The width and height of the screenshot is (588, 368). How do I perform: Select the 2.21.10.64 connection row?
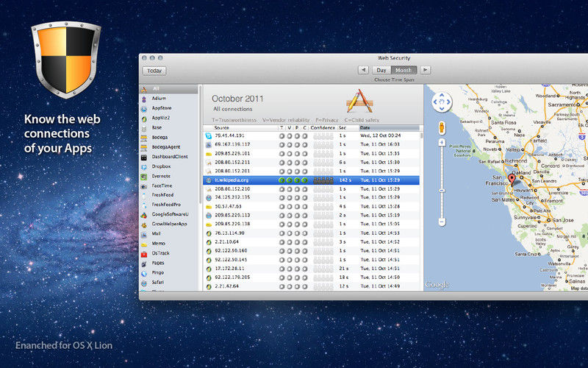311,242
